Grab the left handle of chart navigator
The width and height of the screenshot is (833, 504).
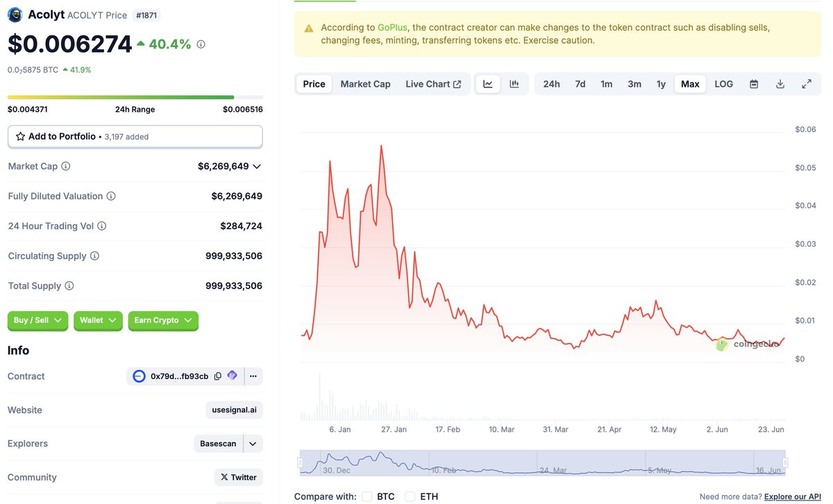coord(301,462)
